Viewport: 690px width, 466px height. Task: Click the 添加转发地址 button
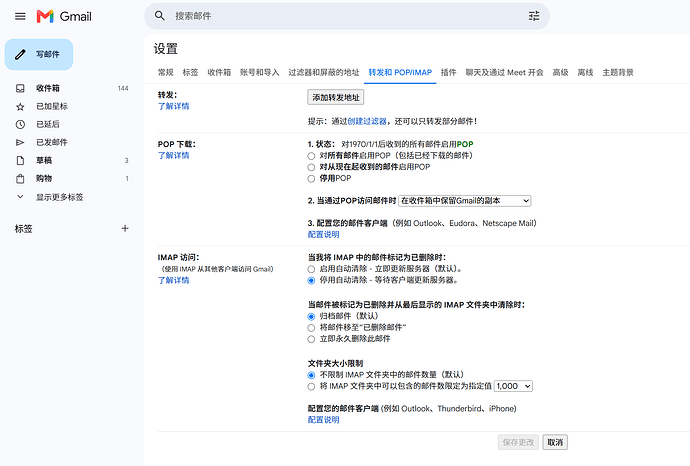coord(336,97)
